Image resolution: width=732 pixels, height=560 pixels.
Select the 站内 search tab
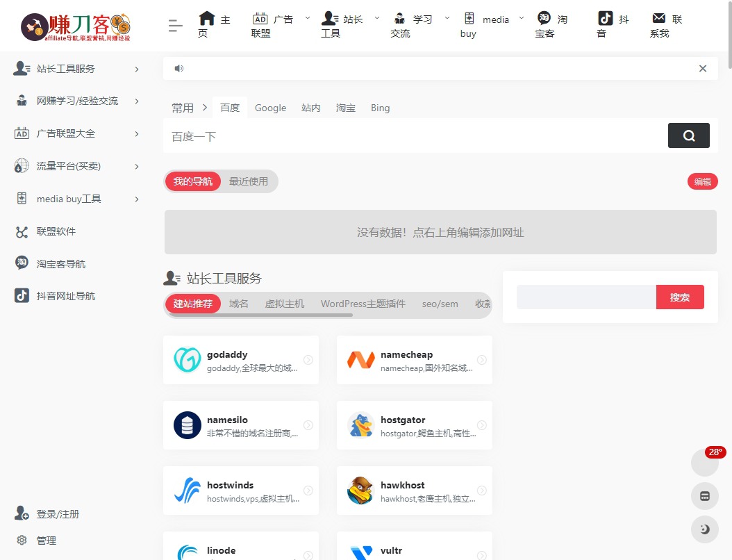coord(311,108)
